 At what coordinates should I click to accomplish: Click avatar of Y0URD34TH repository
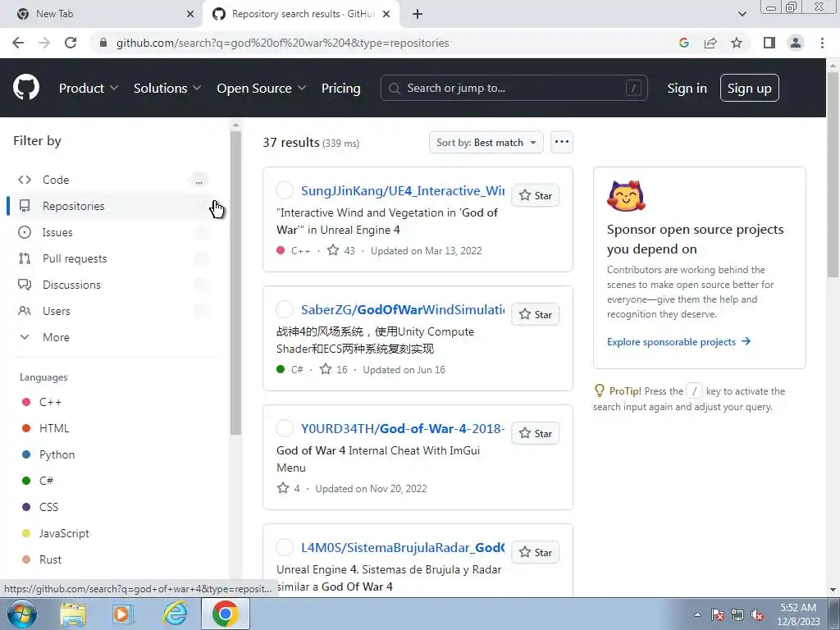(285, 428)
